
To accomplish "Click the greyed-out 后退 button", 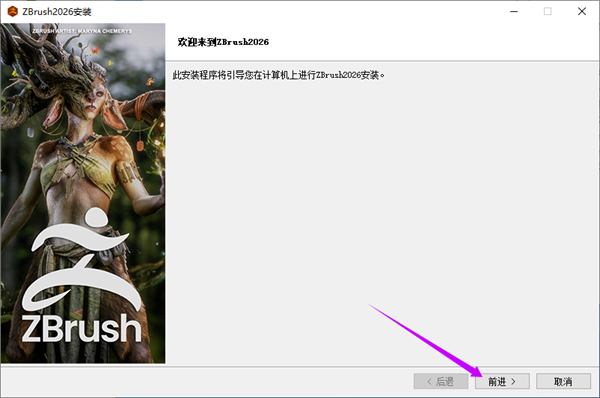I will 441,381.
